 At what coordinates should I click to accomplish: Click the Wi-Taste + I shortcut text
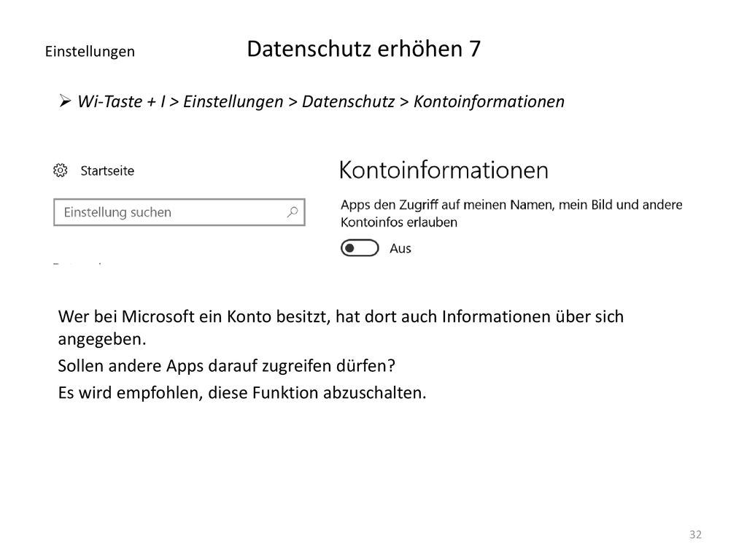[122, 101]
